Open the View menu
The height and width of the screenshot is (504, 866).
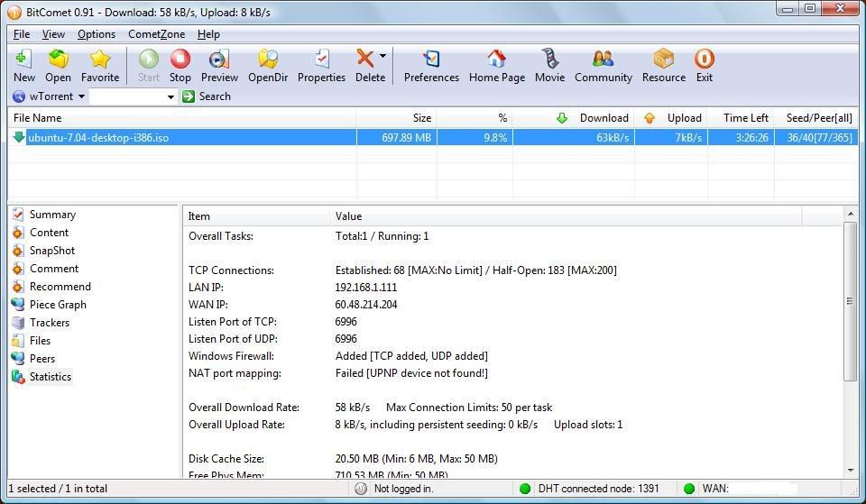click(53, 34)
